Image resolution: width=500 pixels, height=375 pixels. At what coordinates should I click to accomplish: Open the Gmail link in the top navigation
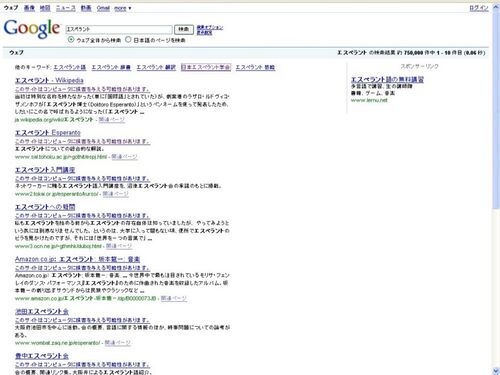tap(103, 8)
